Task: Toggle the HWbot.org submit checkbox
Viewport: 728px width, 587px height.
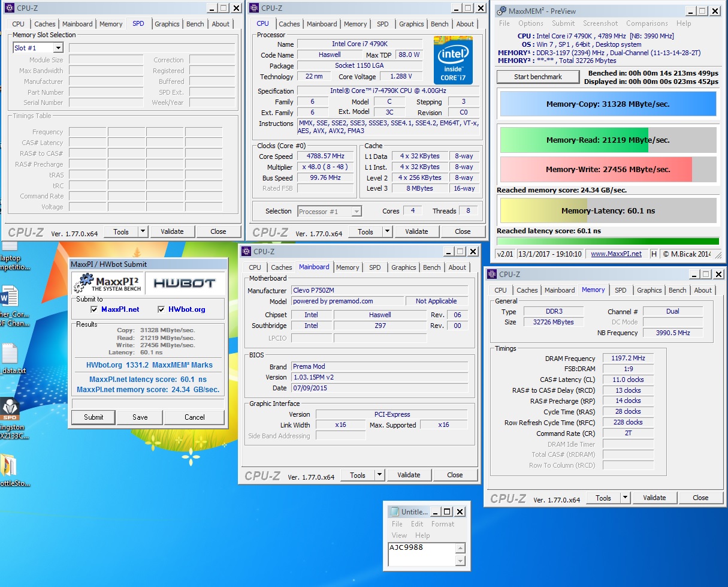Action: pyautogui.click(x=161, y=309)
